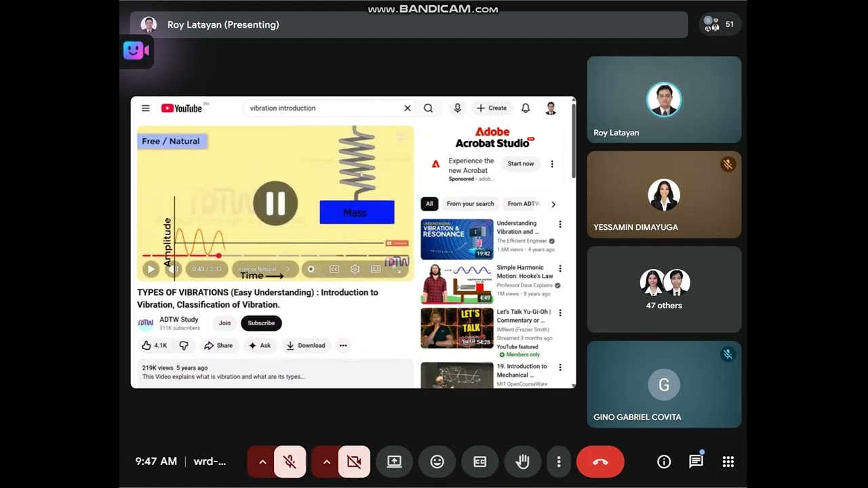
Task: Turn on video closed captions
Action: [334, 269]
